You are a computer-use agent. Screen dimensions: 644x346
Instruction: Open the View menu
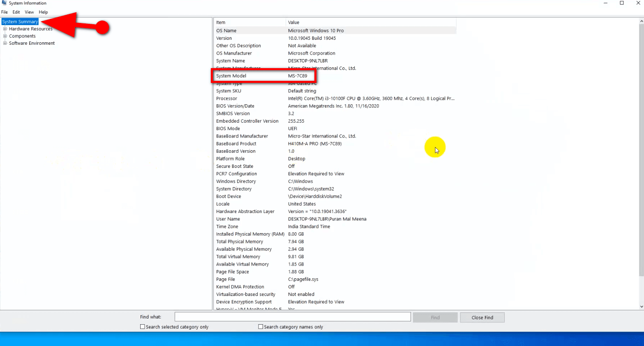(29, 12)
